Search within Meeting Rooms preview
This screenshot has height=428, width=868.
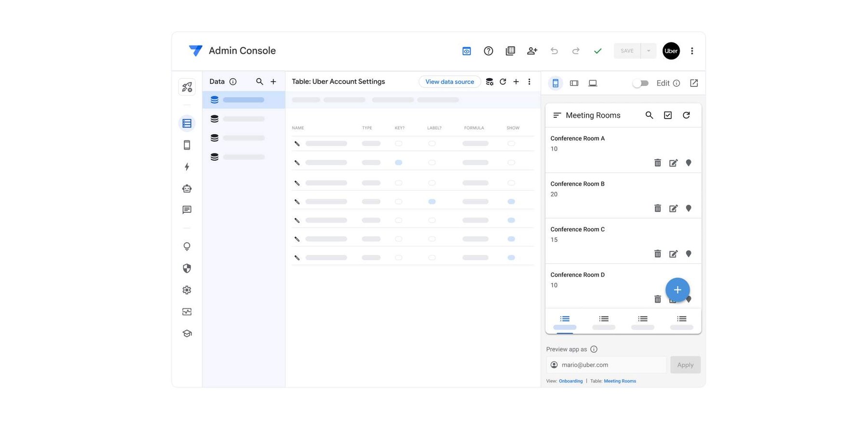[x=649, y=115]
